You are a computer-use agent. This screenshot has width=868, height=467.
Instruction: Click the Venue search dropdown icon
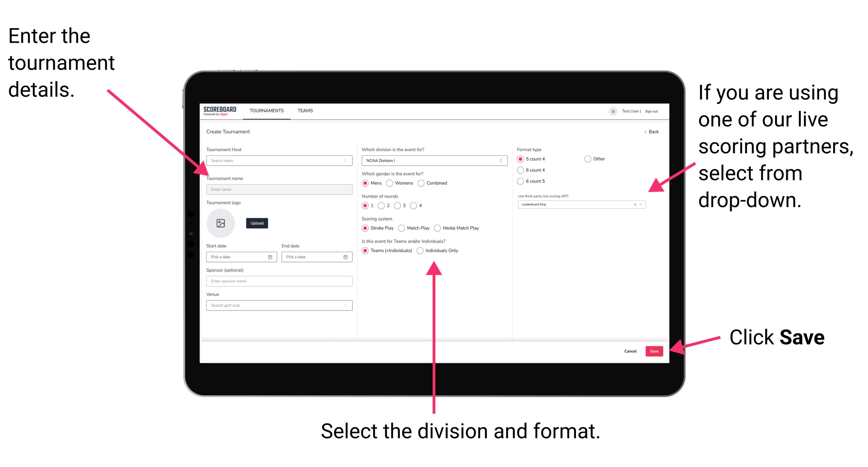click(x=345, y=305)
